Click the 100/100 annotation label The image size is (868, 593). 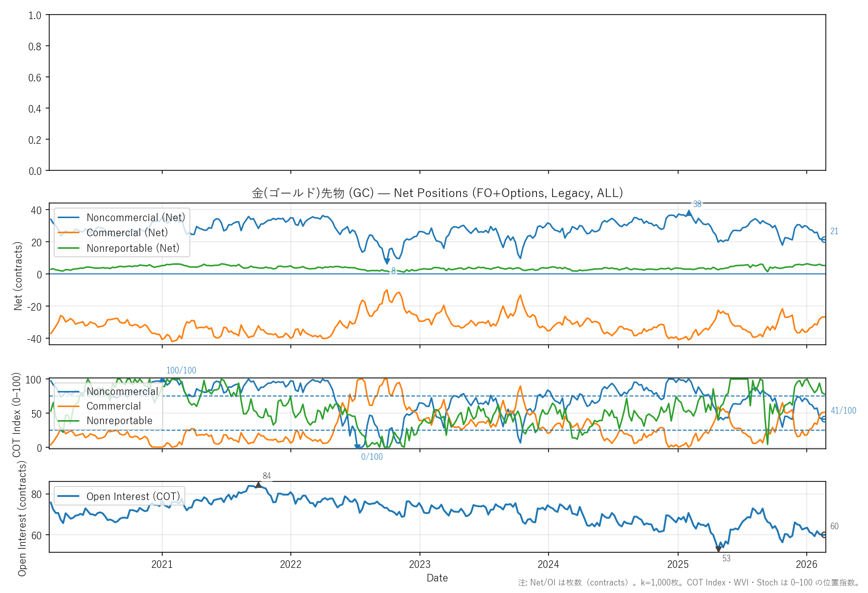181,370
